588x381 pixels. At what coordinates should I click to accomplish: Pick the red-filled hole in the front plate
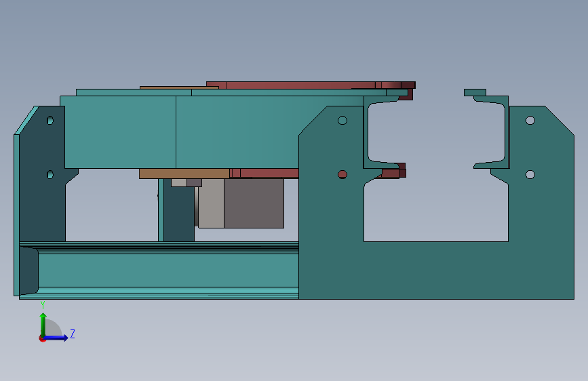(x=342, y=174)
